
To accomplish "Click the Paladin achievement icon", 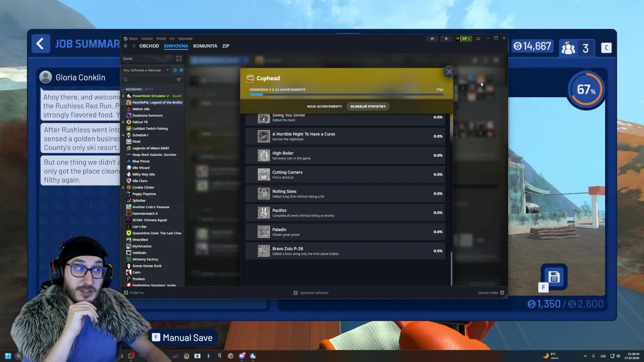I will (264, 232).
